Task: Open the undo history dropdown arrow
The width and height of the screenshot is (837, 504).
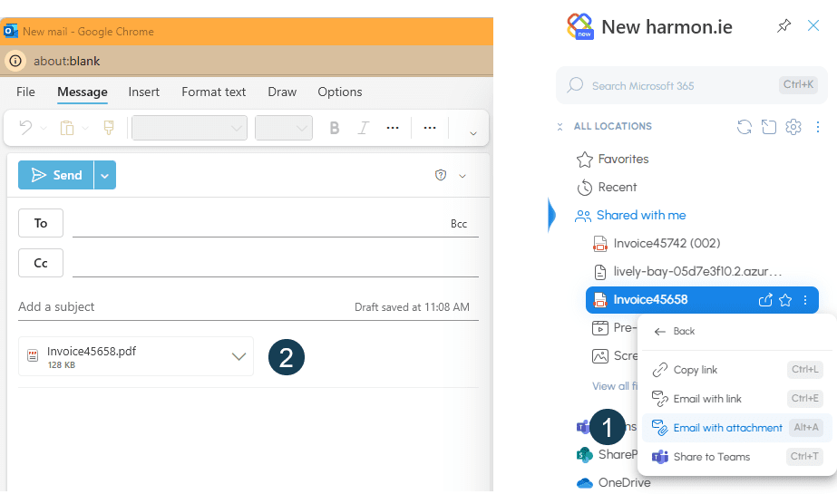Action: coord(44,129)
